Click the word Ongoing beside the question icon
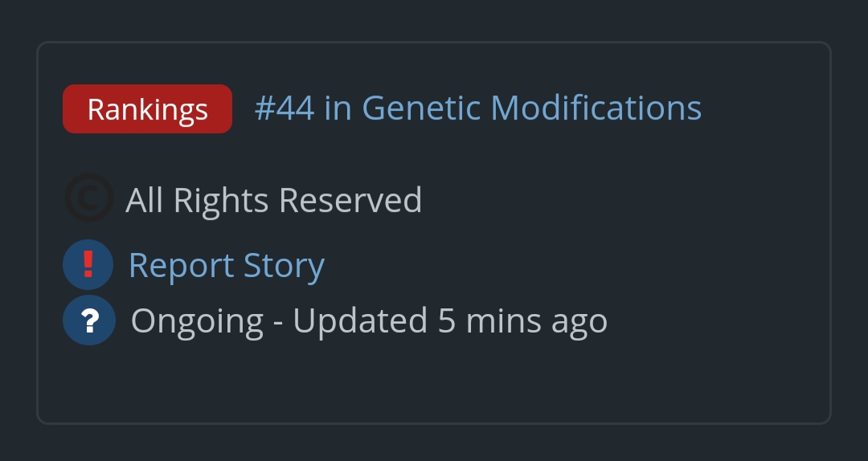The height and width of the screenshot is (461, 868). click(x=197, y=321)
